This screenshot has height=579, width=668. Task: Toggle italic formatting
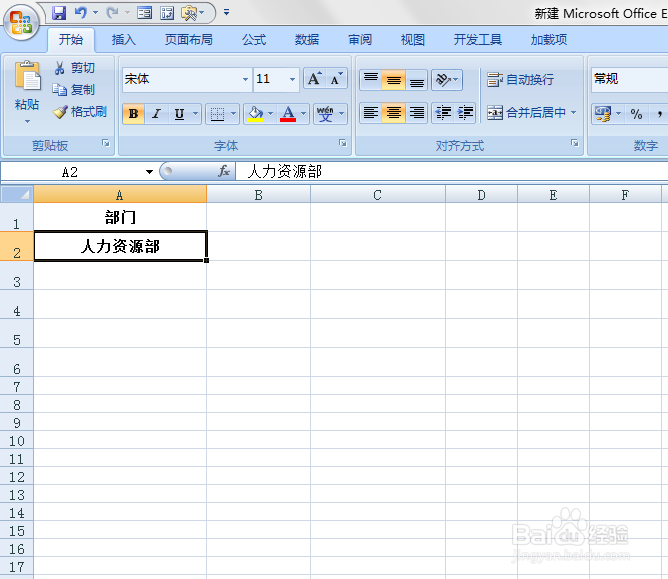point(156,114)
